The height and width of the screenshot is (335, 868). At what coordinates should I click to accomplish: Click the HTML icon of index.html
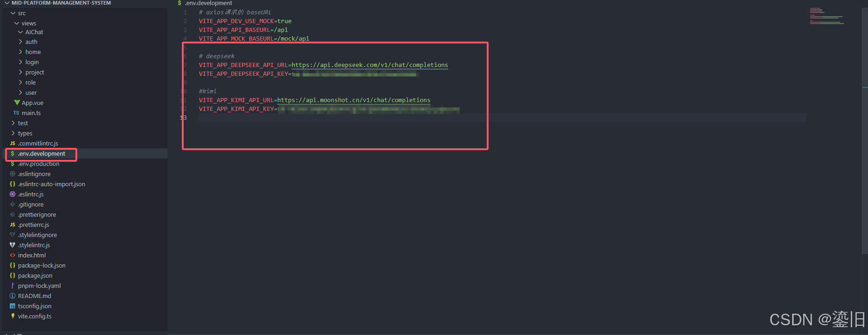pos(12,255)
